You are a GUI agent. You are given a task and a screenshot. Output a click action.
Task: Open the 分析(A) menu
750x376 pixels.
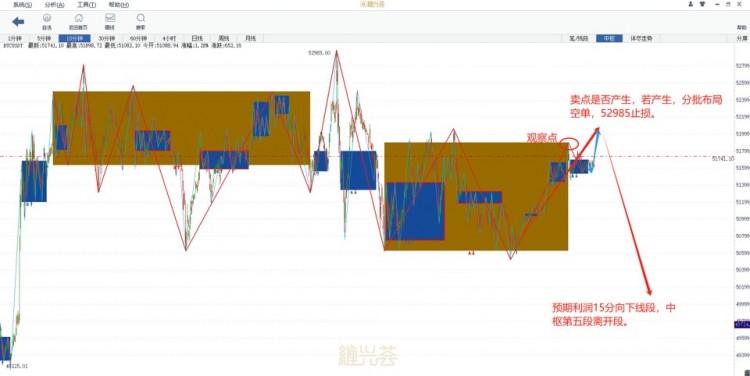(x=55, y=5)
